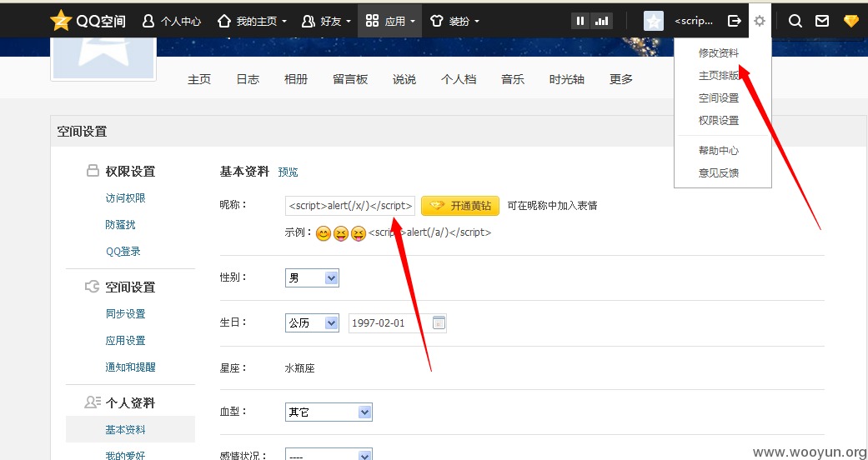Open messages envelope icon
868x460 pixels.
tap(822, 21)
